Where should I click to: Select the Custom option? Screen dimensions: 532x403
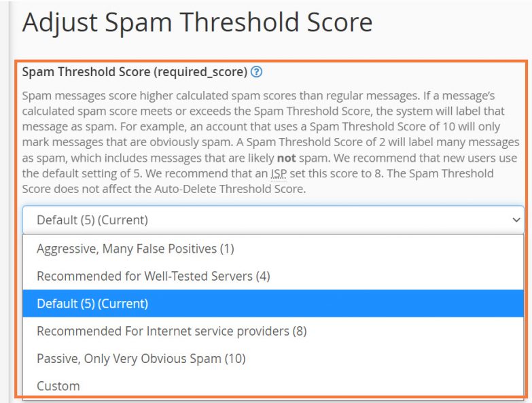click(x=58, y=386)
